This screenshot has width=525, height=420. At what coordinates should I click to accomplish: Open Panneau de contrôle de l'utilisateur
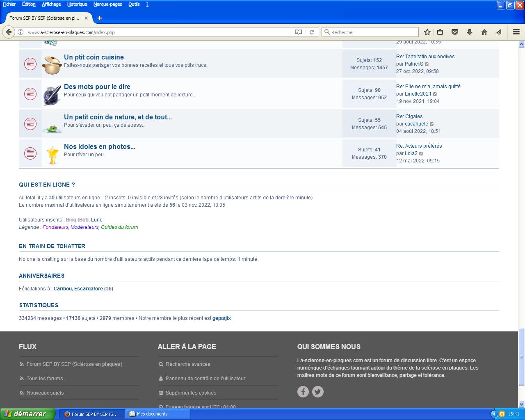(x=205, y=379)
